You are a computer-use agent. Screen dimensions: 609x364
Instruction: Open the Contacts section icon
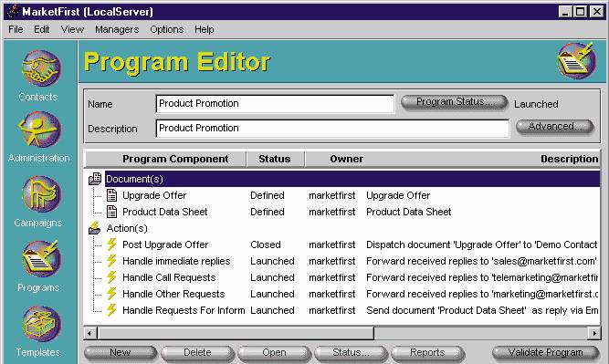click(41, 68)
